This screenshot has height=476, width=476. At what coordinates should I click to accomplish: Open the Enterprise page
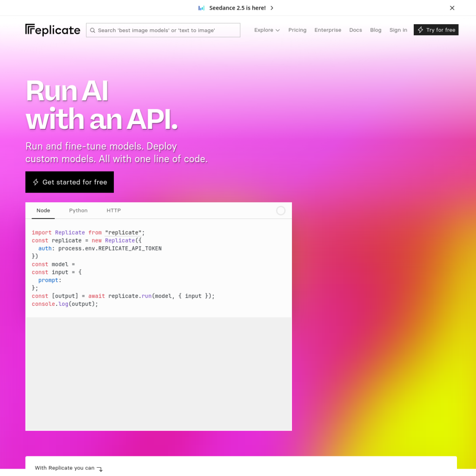point(328,30)
